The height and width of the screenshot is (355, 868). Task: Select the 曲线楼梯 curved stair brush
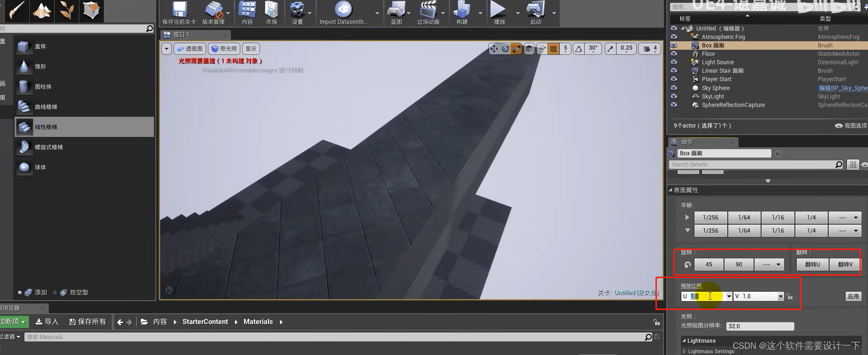click(x=84, y=107)
